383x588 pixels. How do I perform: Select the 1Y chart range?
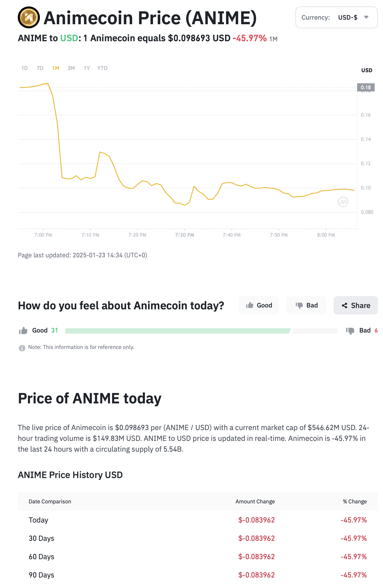87,68
